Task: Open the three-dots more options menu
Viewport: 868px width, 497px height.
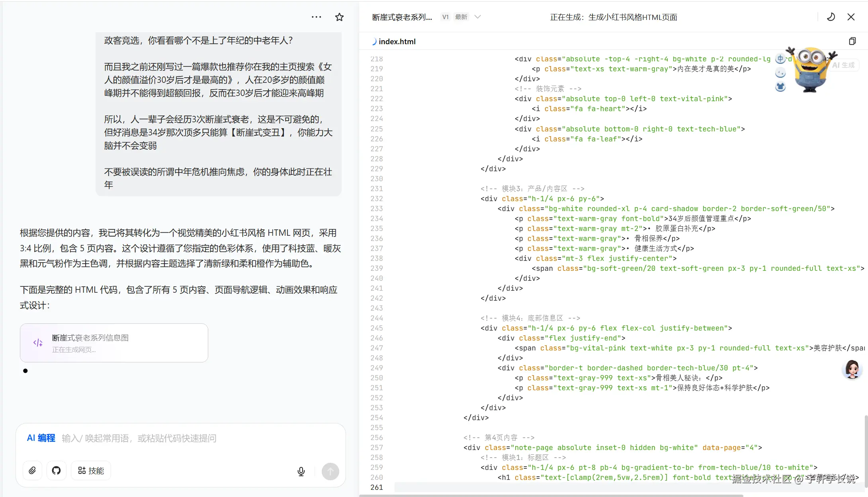Action: (x=316, y=17)
